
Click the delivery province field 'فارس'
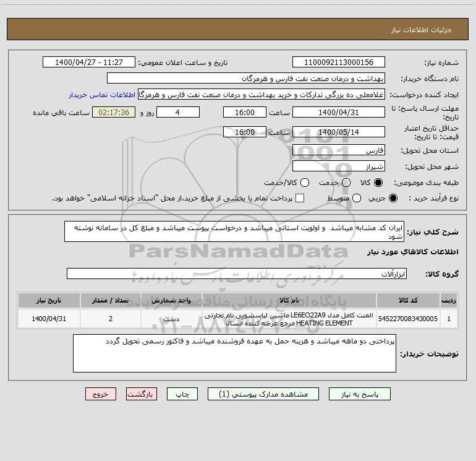[x=339, y=150]
